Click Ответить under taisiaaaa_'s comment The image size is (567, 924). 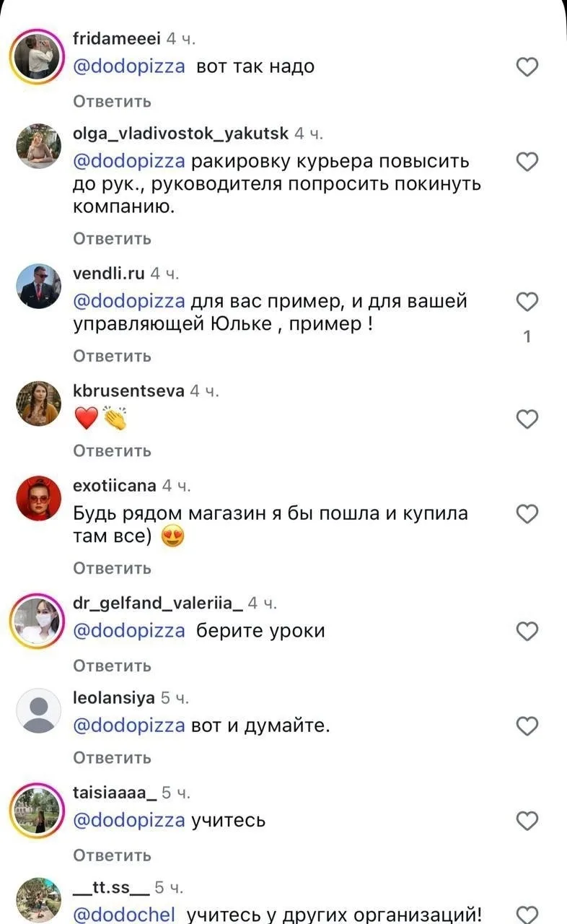(113, 855)
